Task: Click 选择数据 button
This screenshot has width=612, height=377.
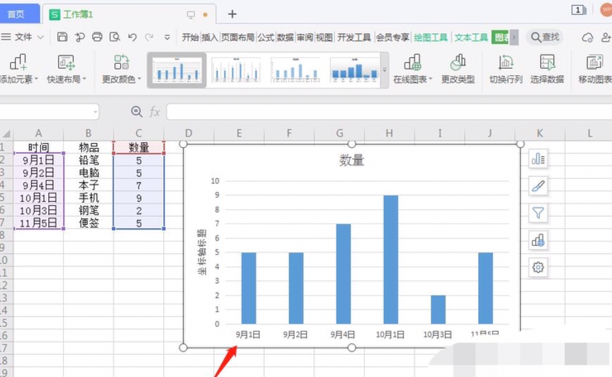Action: [547, 69]
